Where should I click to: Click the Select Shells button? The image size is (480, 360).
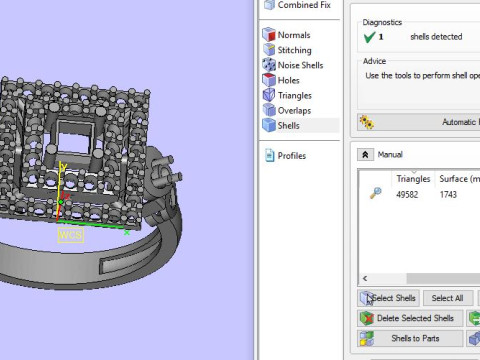coord(388,298)
